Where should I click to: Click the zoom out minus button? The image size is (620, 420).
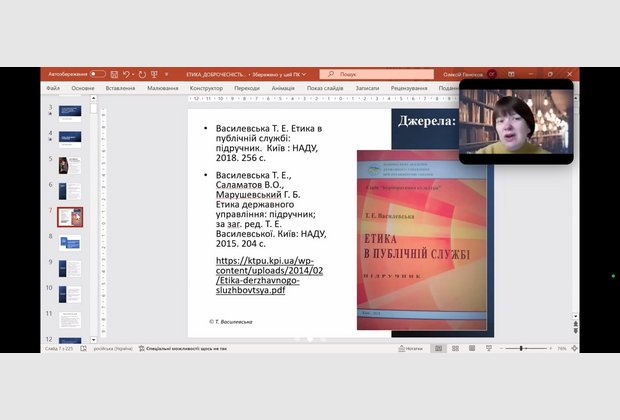tap(501, 348)
